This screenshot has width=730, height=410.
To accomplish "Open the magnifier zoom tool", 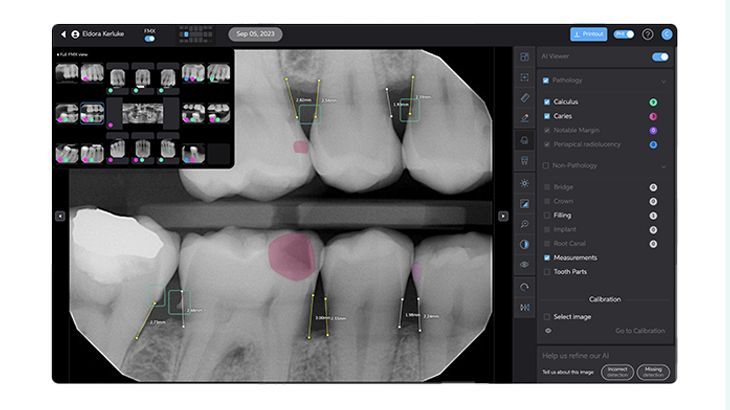I will click(x=524, y=224).
